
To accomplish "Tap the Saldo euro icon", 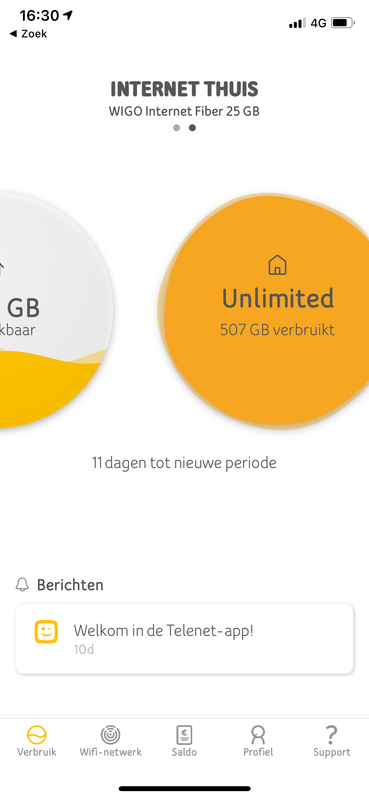I will [x=184, y=735].
